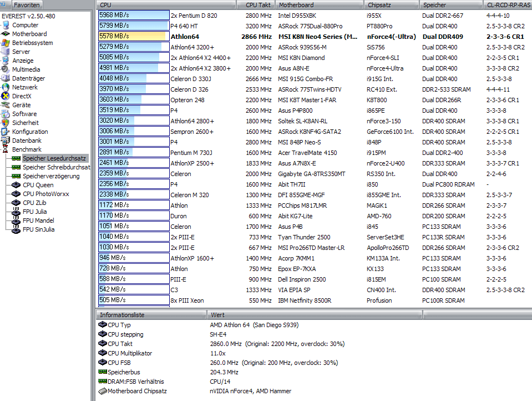Screen dimensions: 532x401
Task: Select the Tyan Thunder 2500 motherboard cell
Action: click(x=304, y=237)
